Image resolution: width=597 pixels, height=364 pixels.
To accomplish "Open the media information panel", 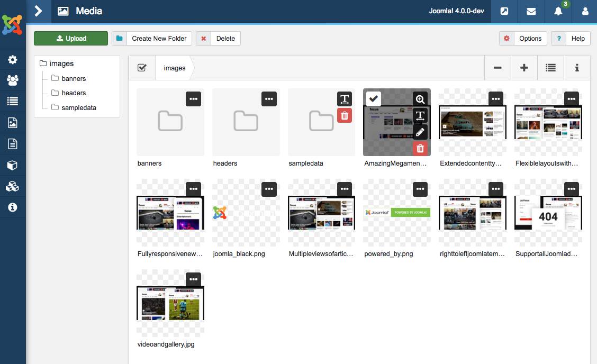I will [577, 68].
